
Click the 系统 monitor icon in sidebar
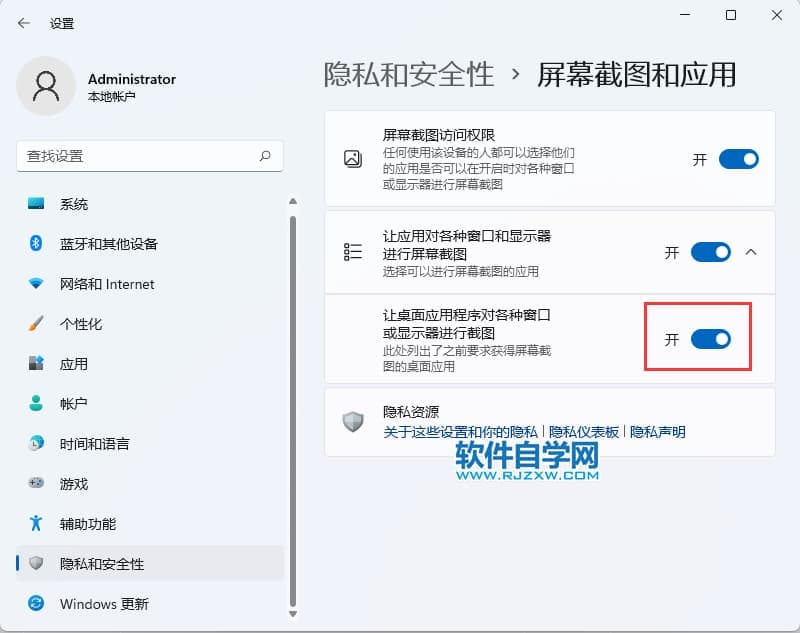point(37,204)
